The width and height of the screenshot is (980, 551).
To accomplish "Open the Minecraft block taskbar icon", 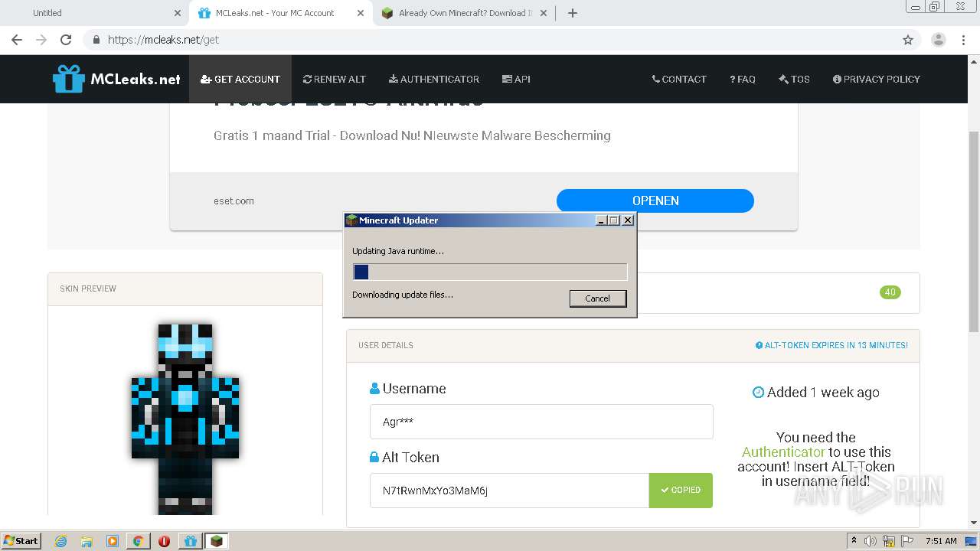I will [217, 541].
